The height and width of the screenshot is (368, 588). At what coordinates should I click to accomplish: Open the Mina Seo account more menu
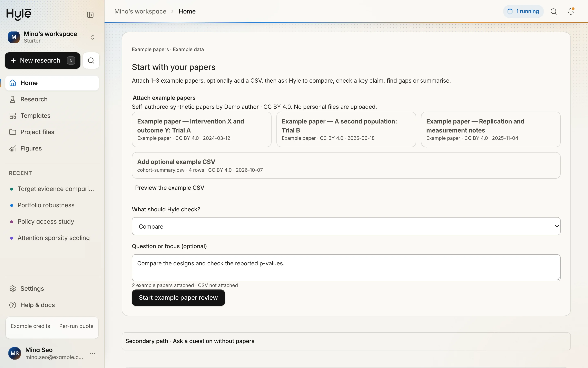point(92,353)
